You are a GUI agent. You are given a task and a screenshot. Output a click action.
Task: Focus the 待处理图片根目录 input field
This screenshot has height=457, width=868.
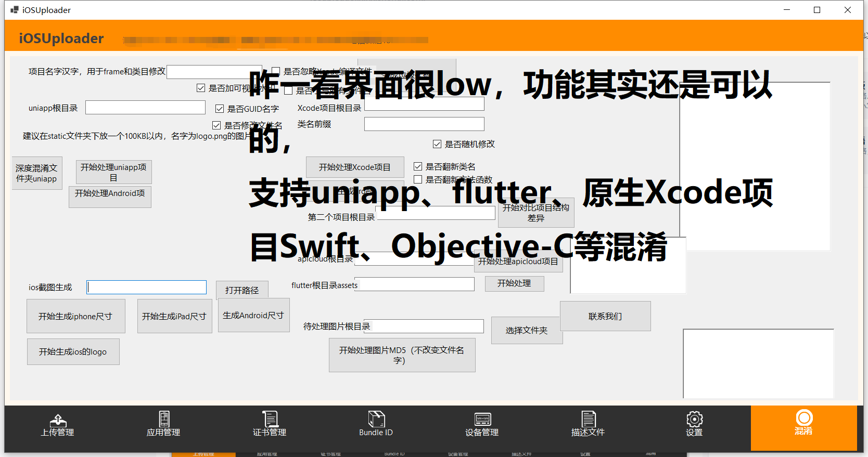tap(424, 326)
